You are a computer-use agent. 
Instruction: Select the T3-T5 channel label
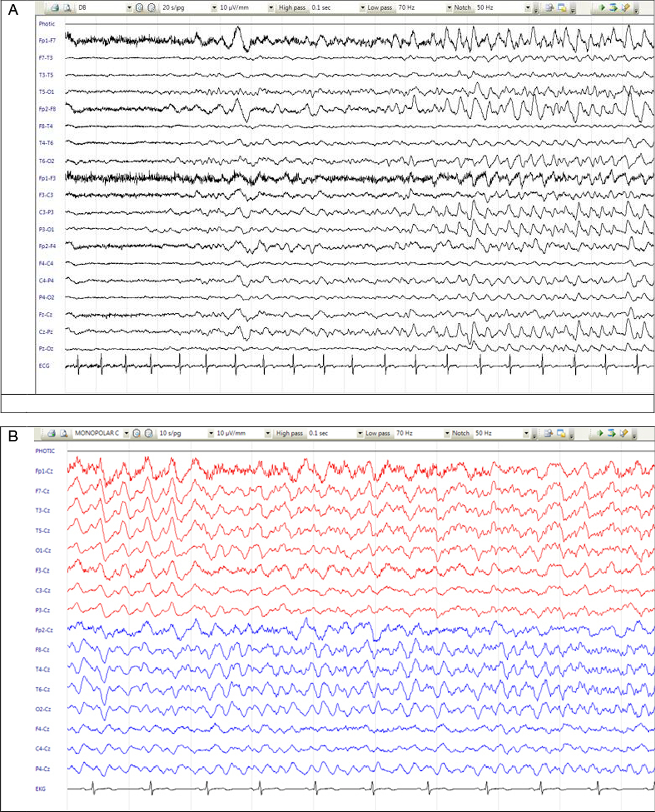(46, 75)
